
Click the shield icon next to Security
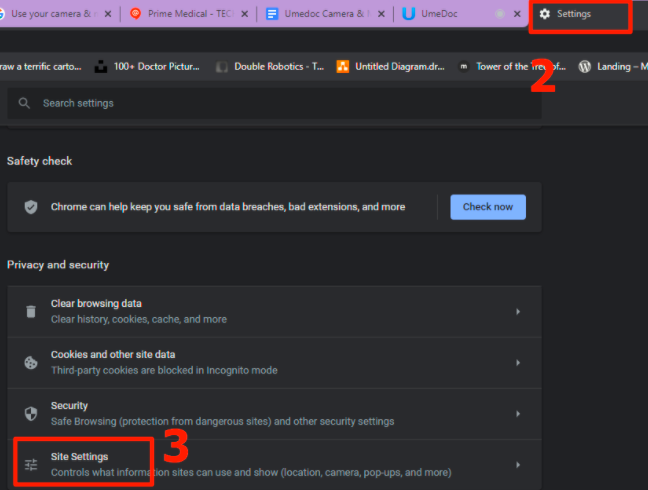pyautogui.click(x=31, y=413)
